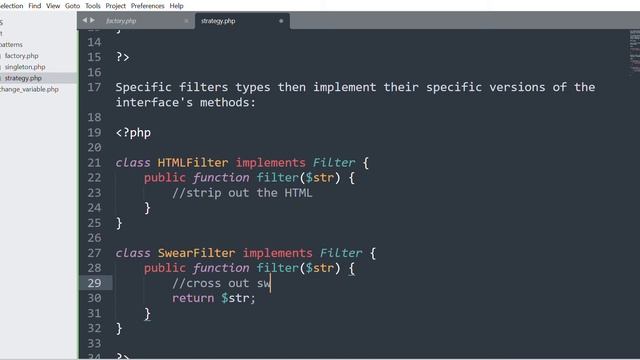This screenshot has height=360, width=640.
Task: Open change_variable.php in the sidebar
Action: pyautogui.click(x=29, y=89)
